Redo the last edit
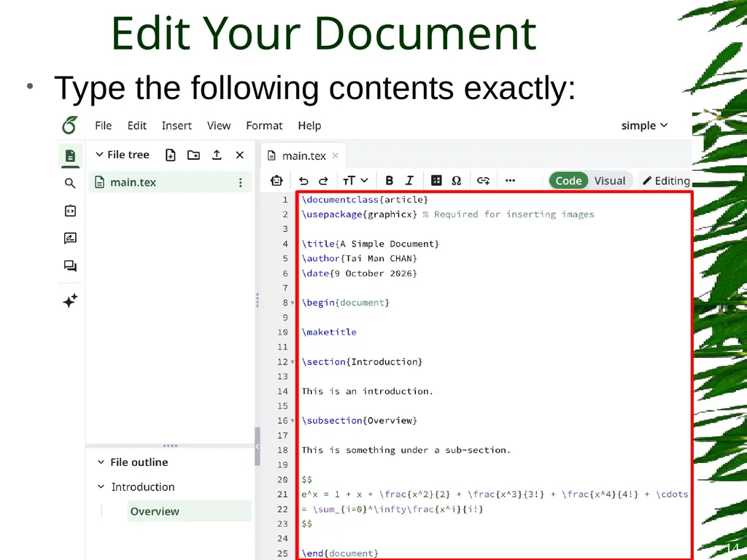 tap(323, 181)
